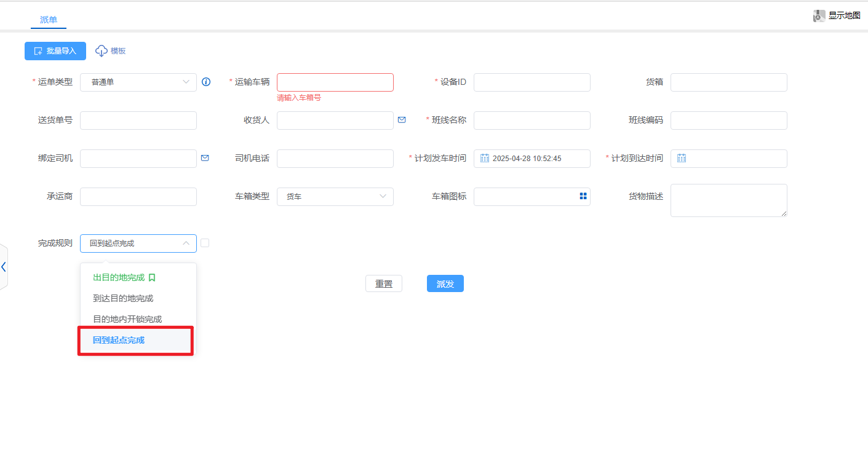868x471 pixels.
Task: Click the 显示地图 map icon
Action: pos(819,16)
